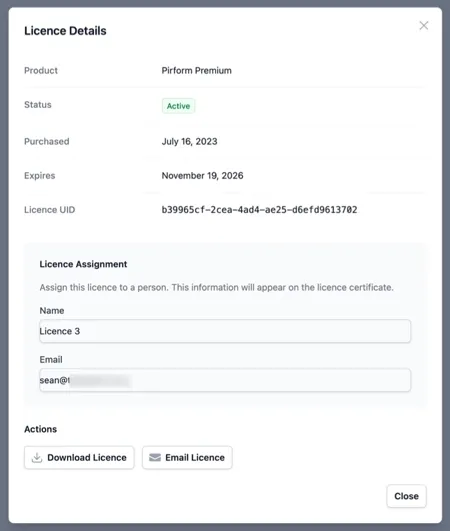Screen dimensions: 450x531
Task: Click the Licence Details title
Action: coord(65,31)
